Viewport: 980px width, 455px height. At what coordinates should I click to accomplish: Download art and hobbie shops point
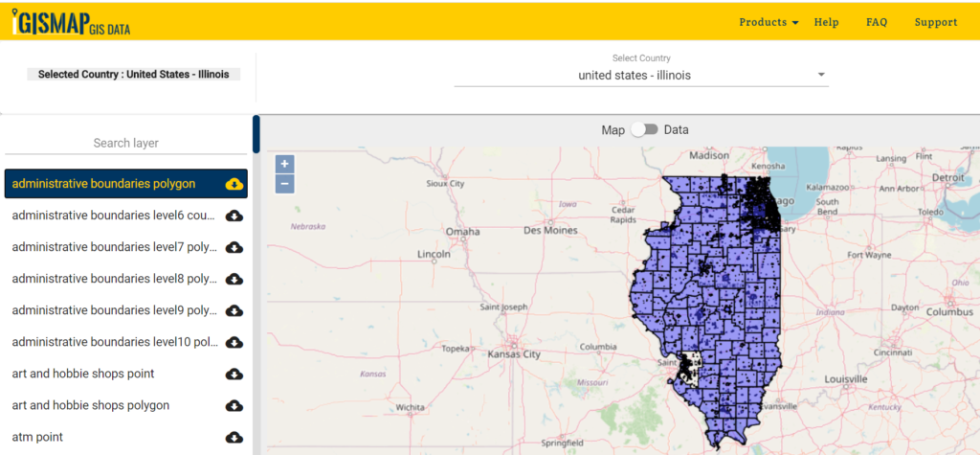click(x=234, y=374)
